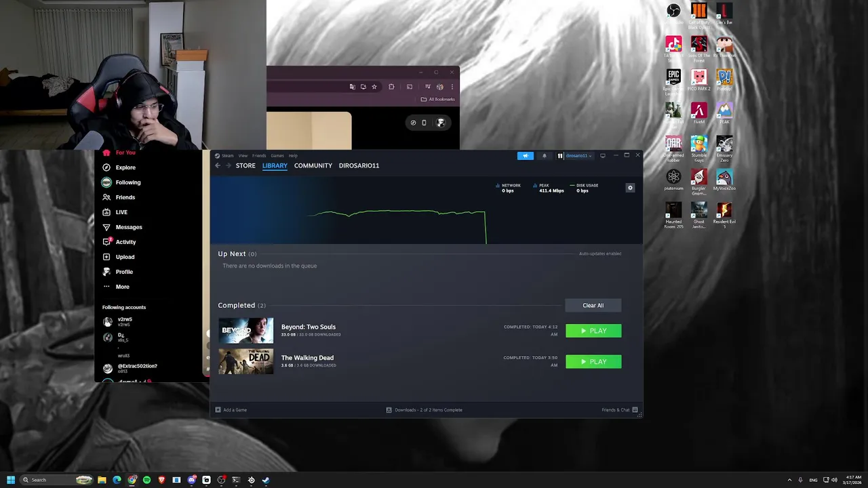Open Spotify from the taskbar
Viewport: 868px width, 488px height.
click(x=146, y=480)
